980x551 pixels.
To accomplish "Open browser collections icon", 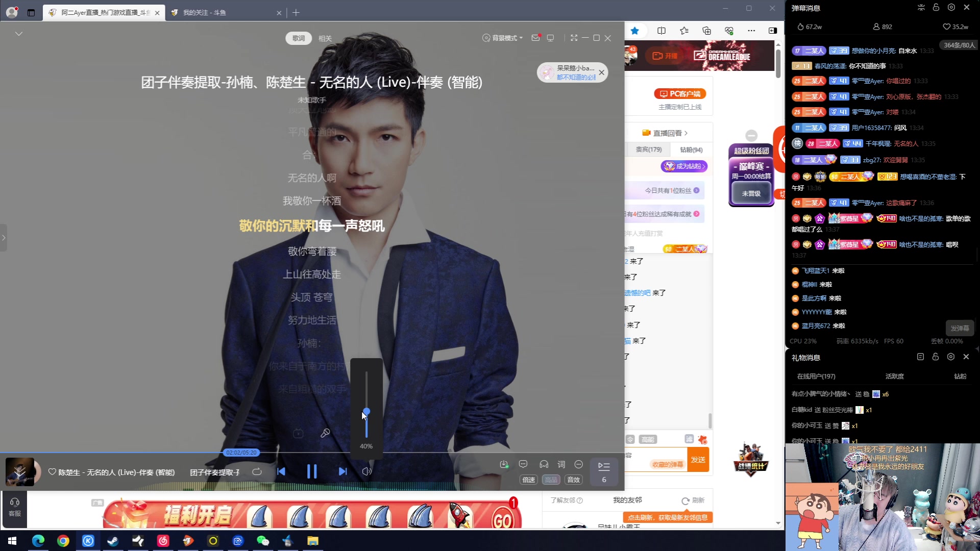I will (x=707, y=31).
